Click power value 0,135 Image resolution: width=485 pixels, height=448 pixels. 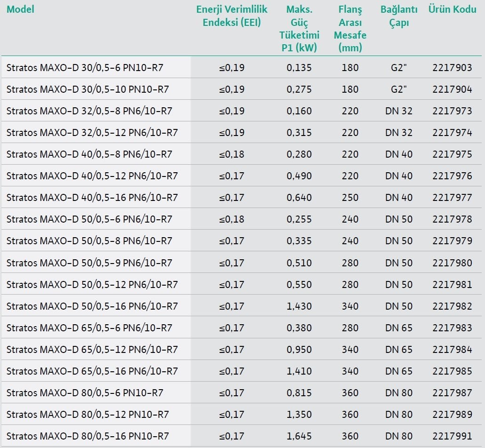pos(299,67)
